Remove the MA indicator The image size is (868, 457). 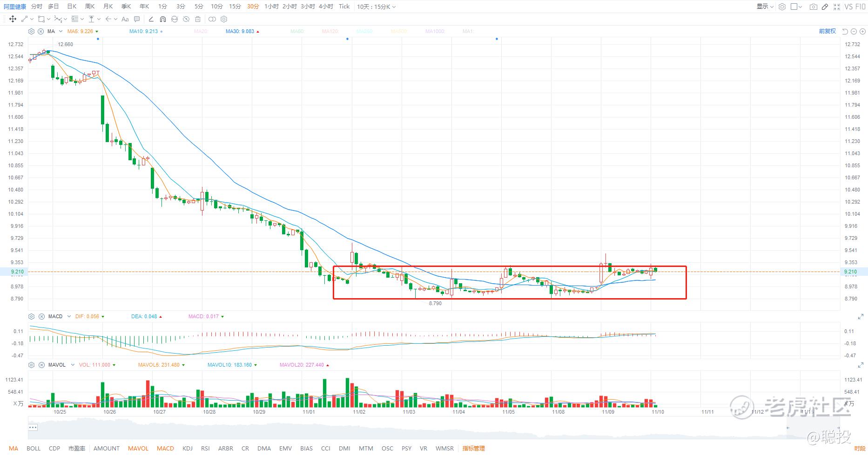pyautogui.click(x=40, y=31)
